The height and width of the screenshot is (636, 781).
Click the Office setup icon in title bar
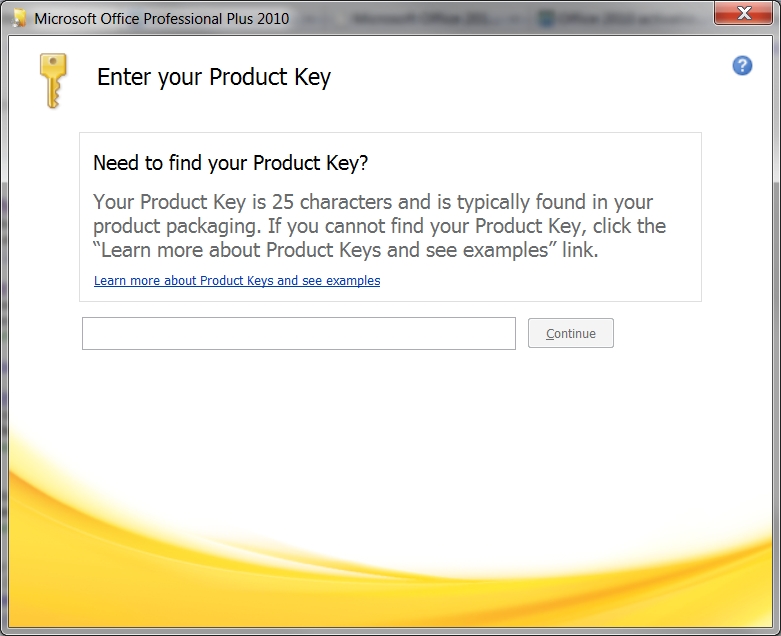tap(19, 17)
